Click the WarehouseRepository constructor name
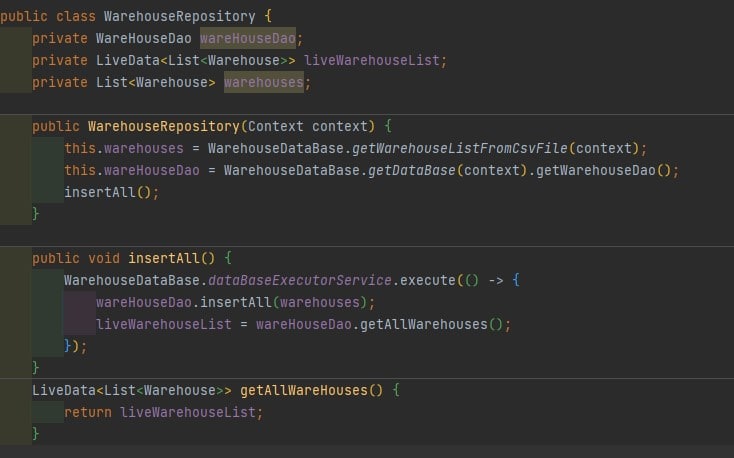734x458 pixels. (164, 126)
